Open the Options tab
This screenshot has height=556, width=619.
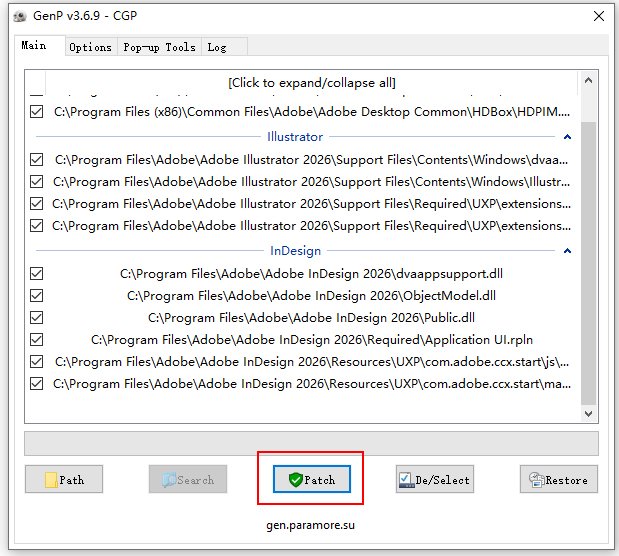90,47
